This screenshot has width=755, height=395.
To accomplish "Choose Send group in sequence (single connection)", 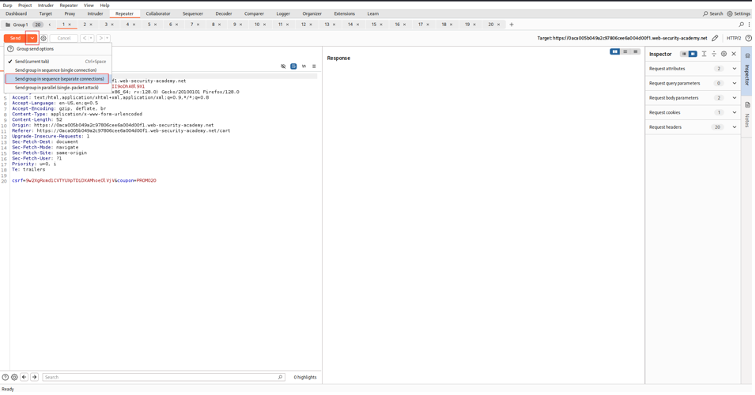I will click(x=58, y=70).
